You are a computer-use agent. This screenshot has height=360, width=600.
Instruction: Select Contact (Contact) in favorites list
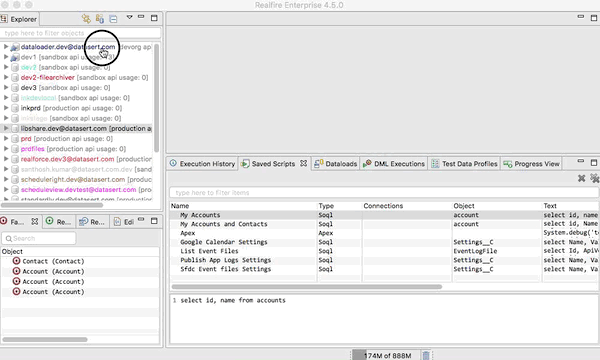pyautogui.click(x=53, y=261)
